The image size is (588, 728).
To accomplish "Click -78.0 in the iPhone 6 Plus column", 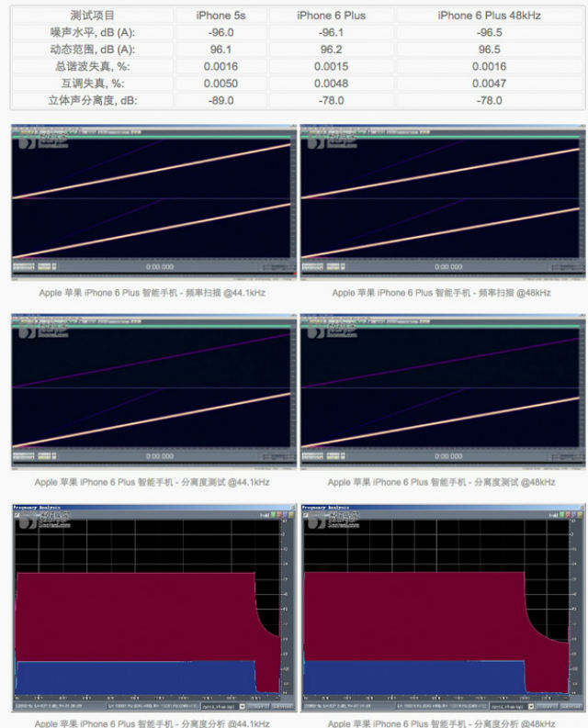I will click(331, 100).
